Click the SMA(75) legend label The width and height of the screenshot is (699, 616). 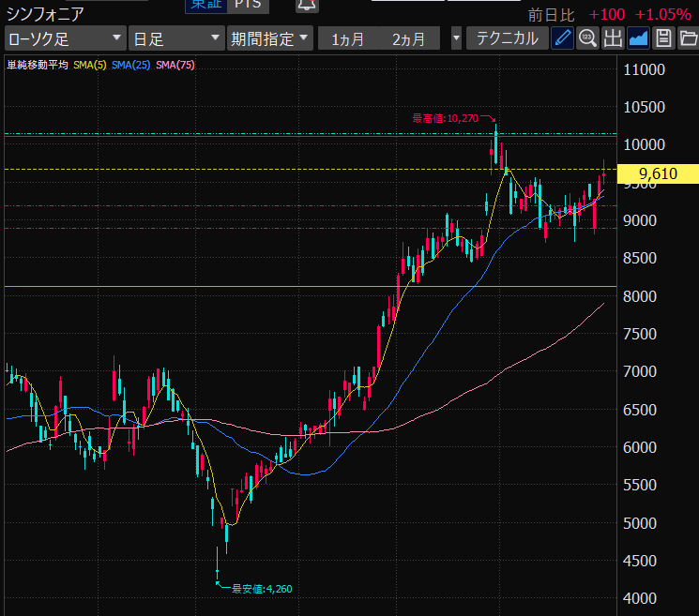pyautogui.click(x=175, y=65)
